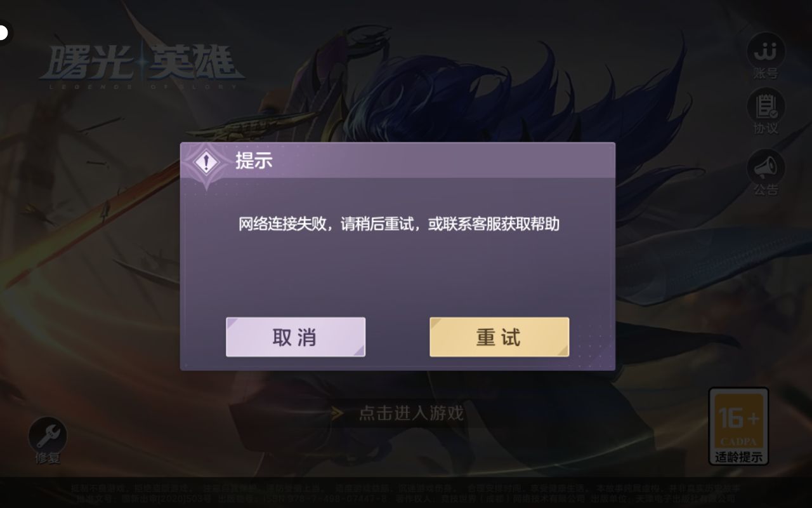Image resolution: width=812 pixels, height=508 pixels.
Task: Click the 账号 text label
Action: pyautogui.click(x=766, y=74)
